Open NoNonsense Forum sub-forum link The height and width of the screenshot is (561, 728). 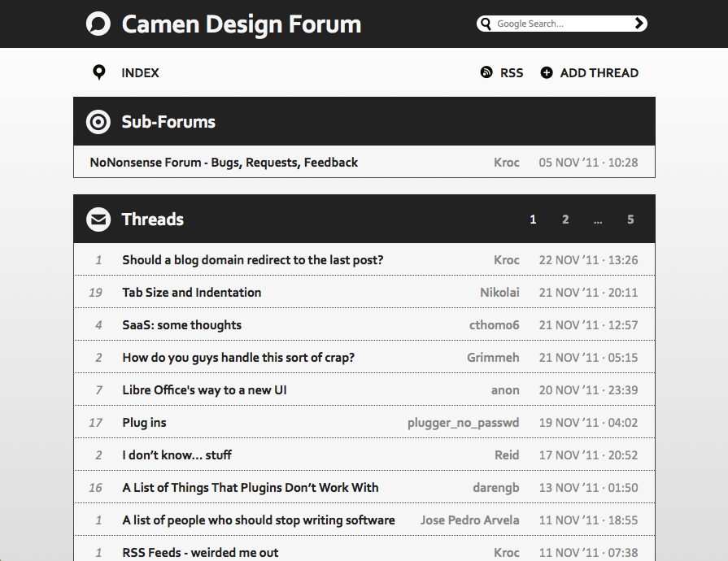[x=224, y=163]
